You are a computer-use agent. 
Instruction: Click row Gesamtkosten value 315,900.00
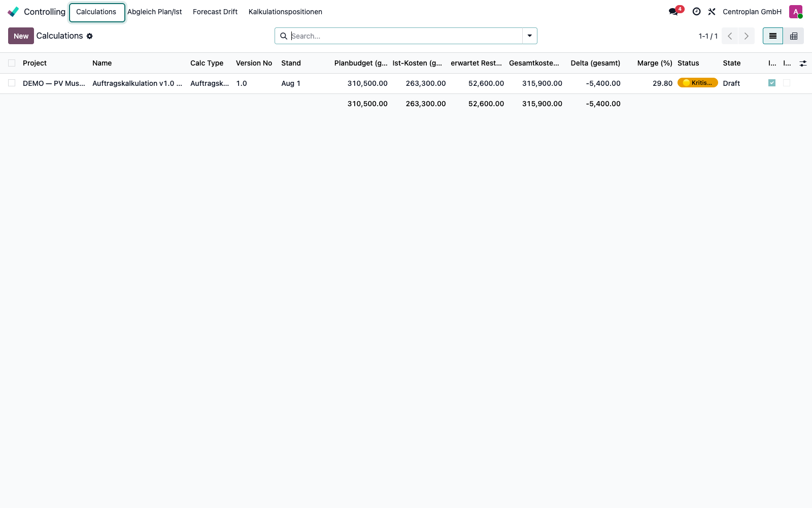point(542,83)
